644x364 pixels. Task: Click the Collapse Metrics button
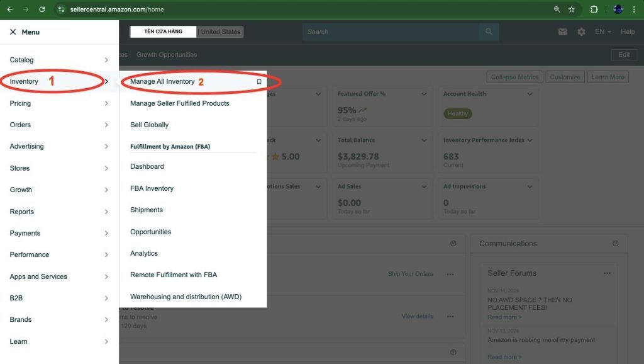(x=514, y=77)
